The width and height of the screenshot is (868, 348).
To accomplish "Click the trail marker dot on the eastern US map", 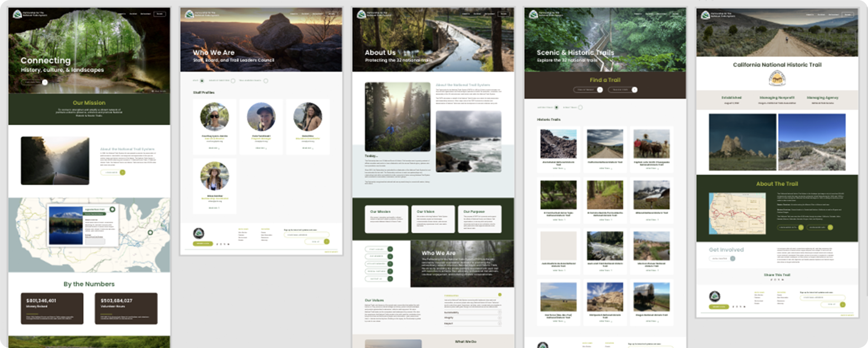I will click(150, 232).
